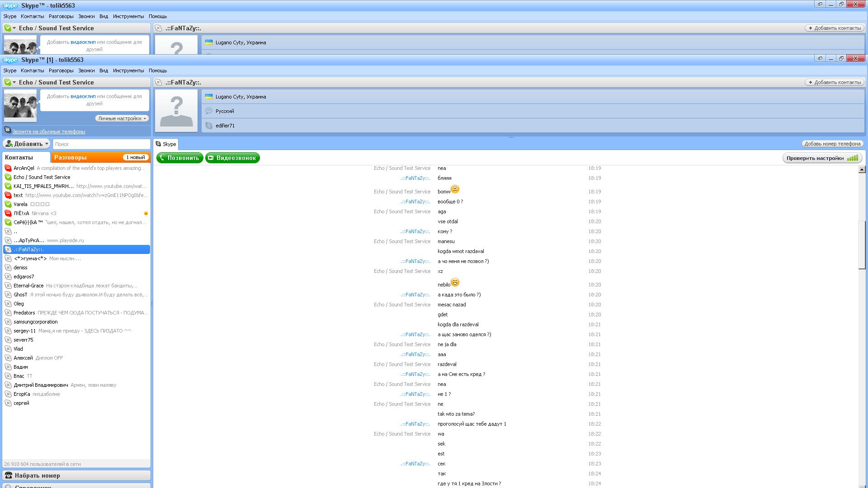Click Eternal-Grace contact offline icon

8,286
